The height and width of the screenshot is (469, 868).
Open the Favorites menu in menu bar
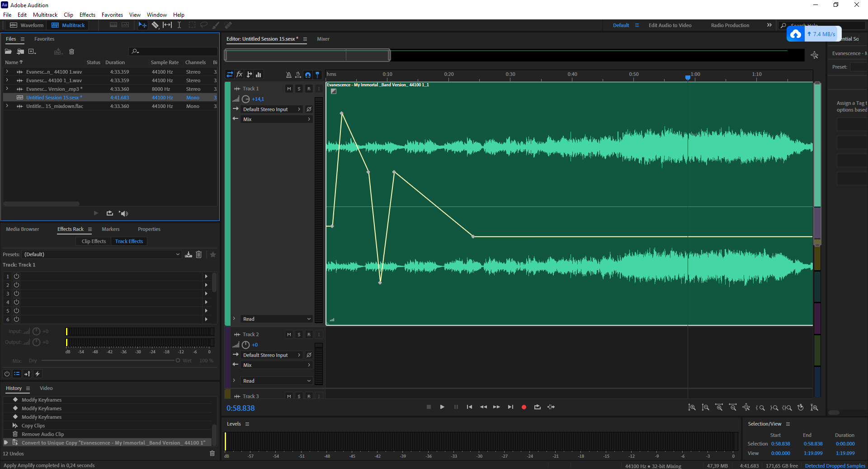point(112,15)
